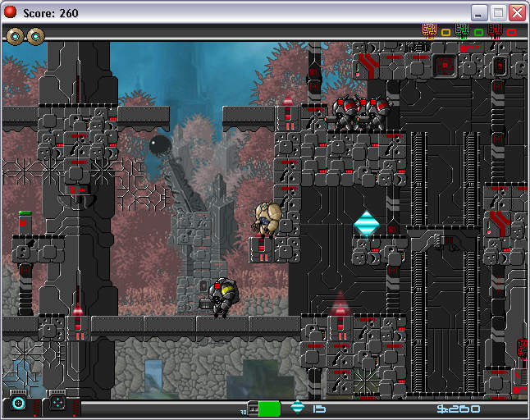Screen dimensions: 530x420
Task: Click the second gold life token icon
Action: click(x=34, y=36)
